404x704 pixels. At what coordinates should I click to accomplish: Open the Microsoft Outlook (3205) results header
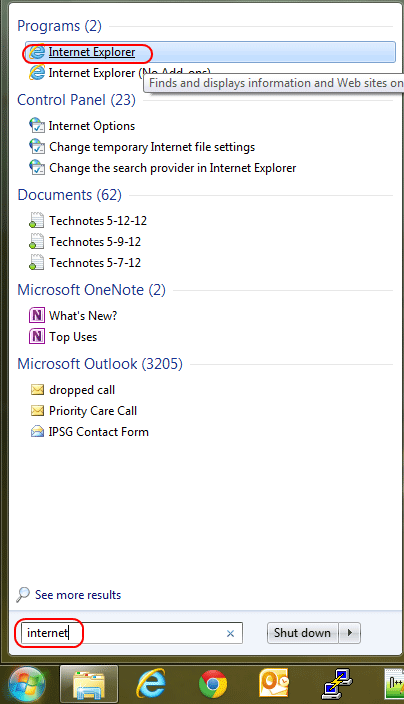[100, 364]
